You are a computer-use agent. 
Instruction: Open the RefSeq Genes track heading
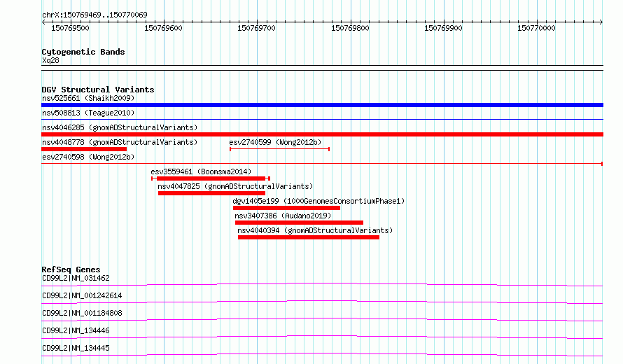(71, 269)
